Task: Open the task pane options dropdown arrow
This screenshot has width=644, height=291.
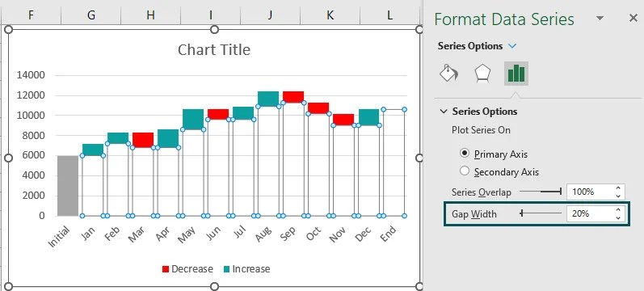Action: pos(600,18)
